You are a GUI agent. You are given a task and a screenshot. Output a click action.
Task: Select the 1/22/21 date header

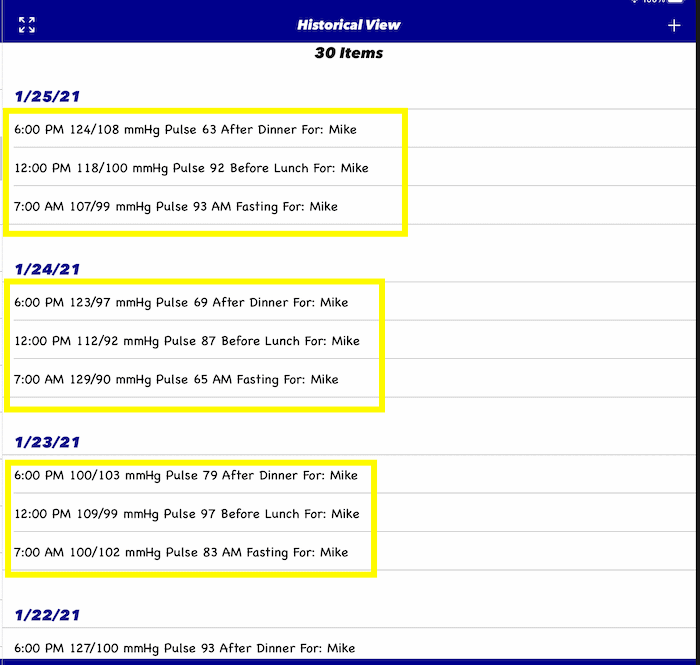(x=47, y=615)
